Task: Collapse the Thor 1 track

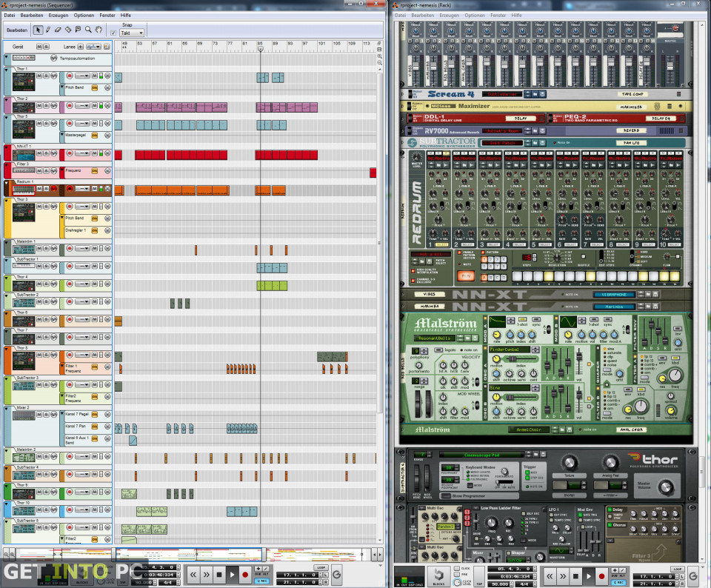Action: [x=7, y=70]
